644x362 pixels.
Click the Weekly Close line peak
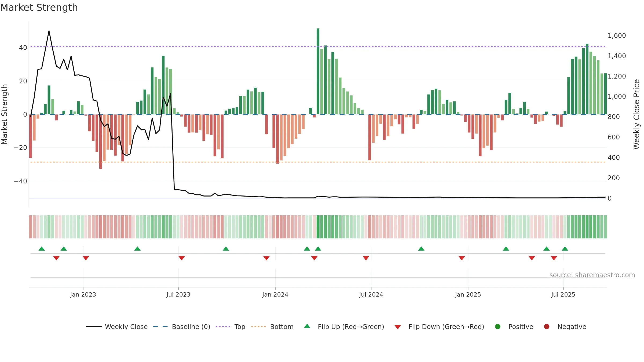[x=49, y=31]
